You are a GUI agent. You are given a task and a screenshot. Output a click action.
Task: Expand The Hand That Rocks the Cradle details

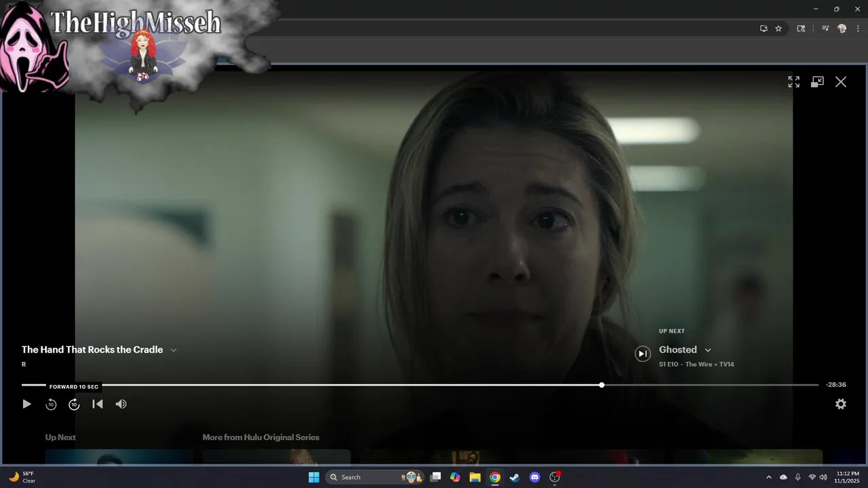174,350
